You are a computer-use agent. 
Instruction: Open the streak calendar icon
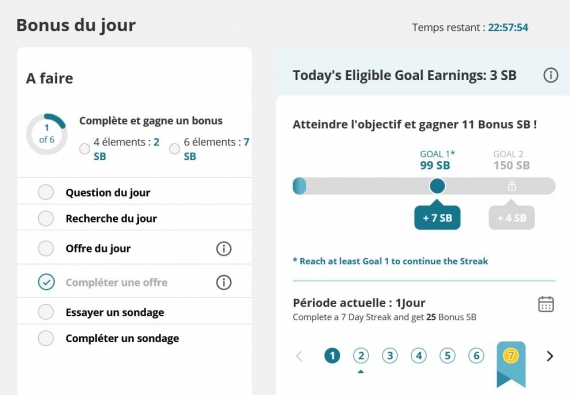click(546, 304)
